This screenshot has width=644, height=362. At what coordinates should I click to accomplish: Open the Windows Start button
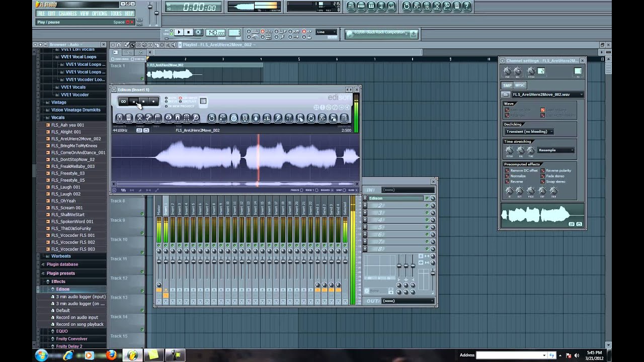41,355
